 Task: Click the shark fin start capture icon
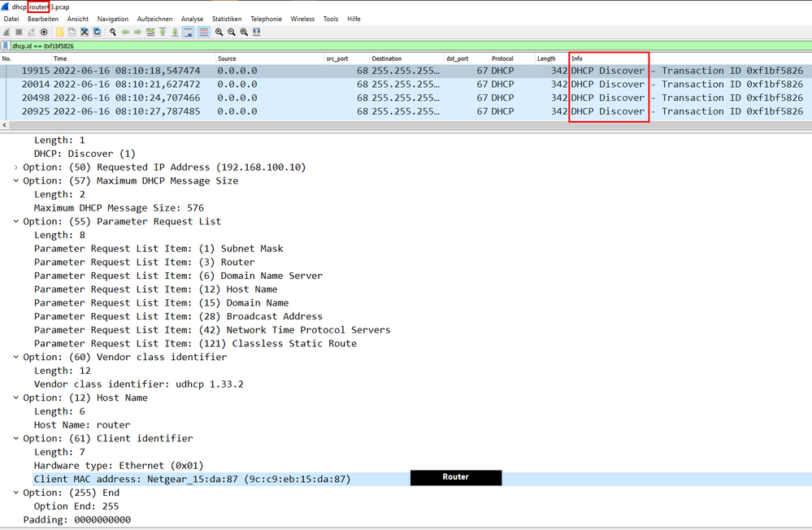point(7,32)
